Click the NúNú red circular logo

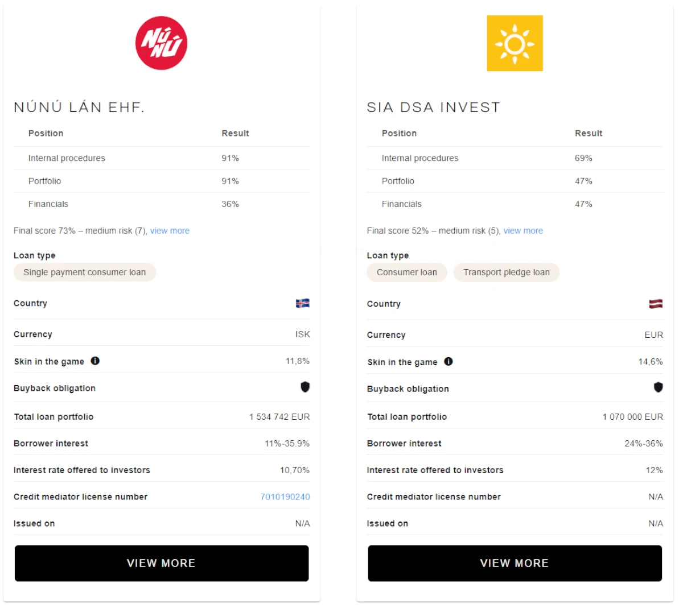pos(161,43)
